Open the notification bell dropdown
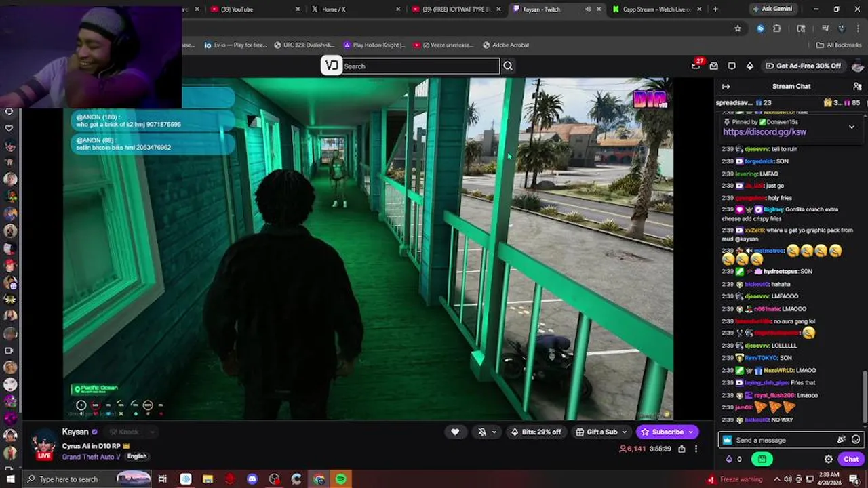The image size is (868, 488). [487, 432]
